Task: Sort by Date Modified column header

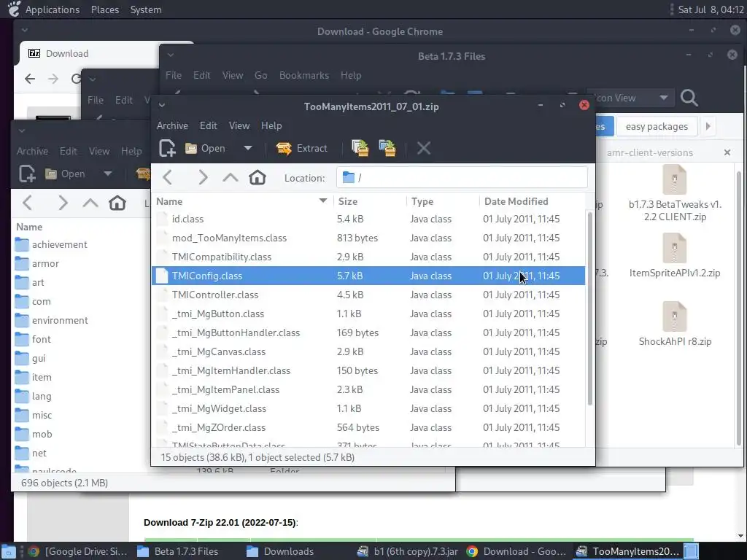Action: 532,201
